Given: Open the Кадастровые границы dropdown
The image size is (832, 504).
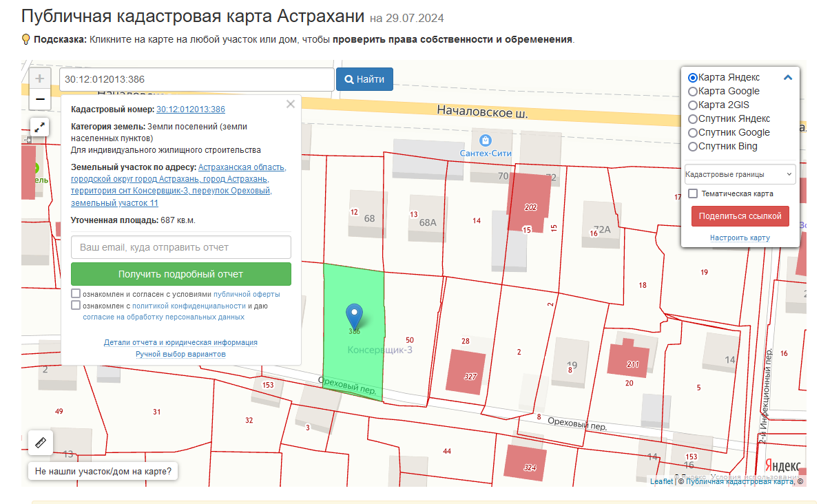Looking at the screenshot, I should 740,174.
